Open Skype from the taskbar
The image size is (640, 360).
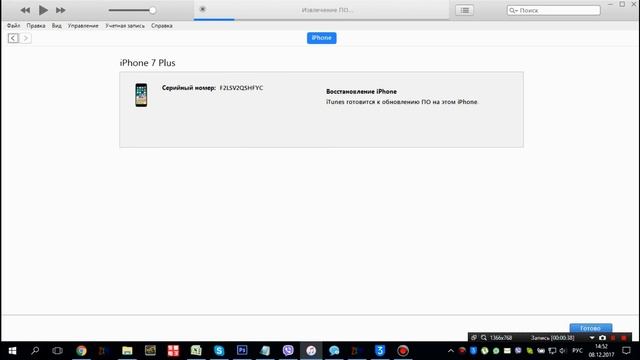pos(219,351)
